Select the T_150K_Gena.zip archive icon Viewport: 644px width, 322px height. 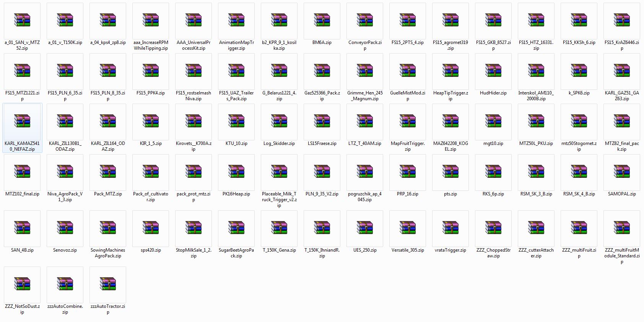pos(279,228)
